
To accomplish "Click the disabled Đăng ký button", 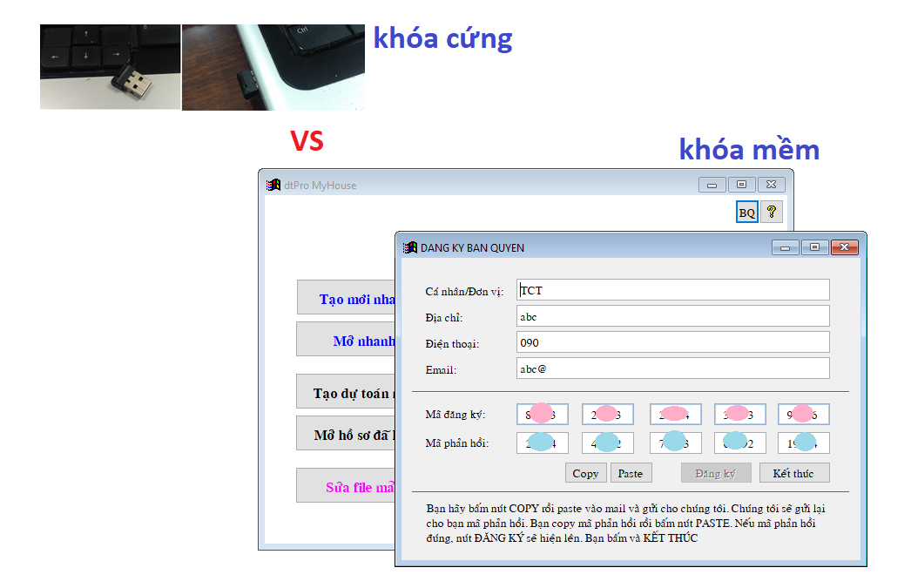I will [715, 473].
